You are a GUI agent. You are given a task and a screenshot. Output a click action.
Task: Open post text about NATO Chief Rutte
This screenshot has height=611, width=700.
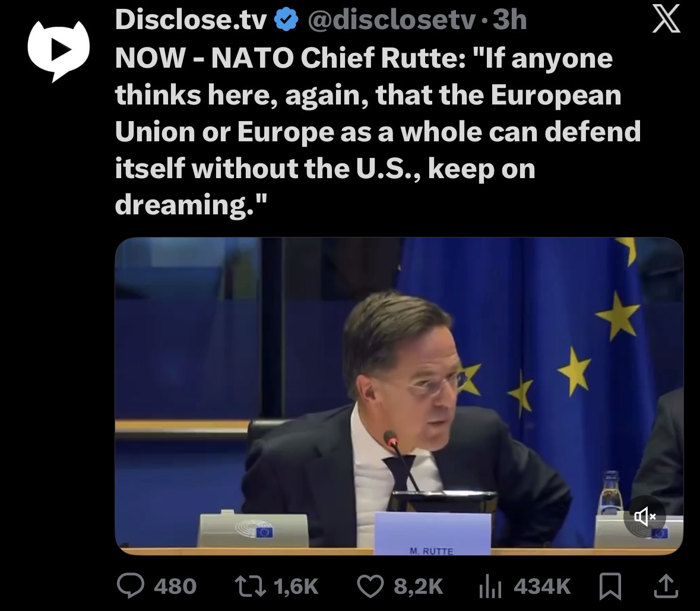(378, 132)
